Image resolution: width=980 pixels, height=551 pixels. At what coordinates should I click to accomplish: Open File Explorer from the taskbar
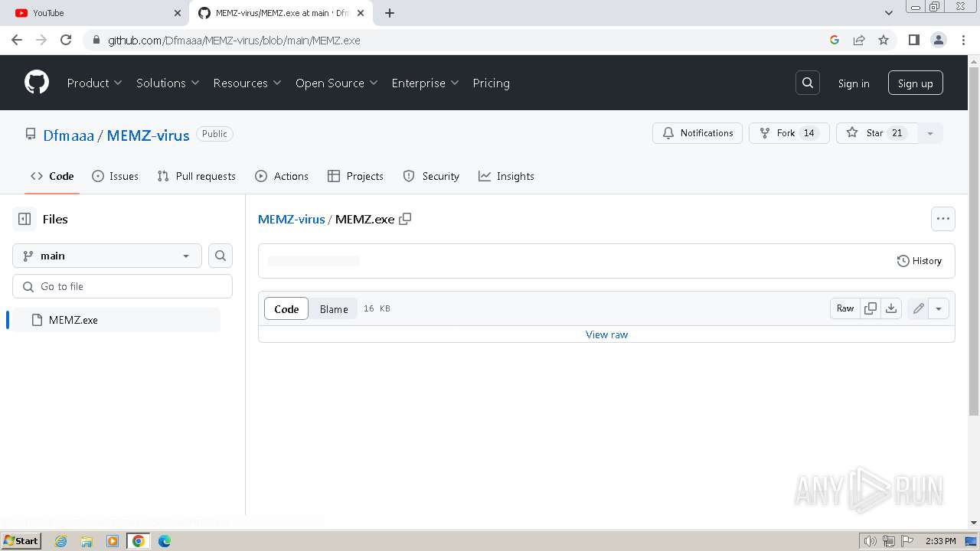tap(87, 541)
